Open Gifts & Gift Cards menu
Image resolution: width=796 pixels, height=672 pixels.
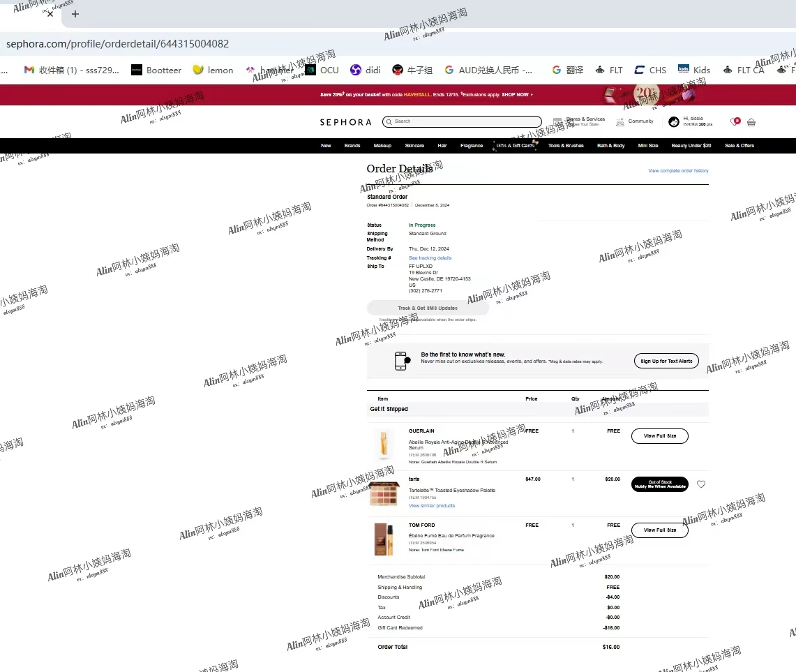pos(516,146)
